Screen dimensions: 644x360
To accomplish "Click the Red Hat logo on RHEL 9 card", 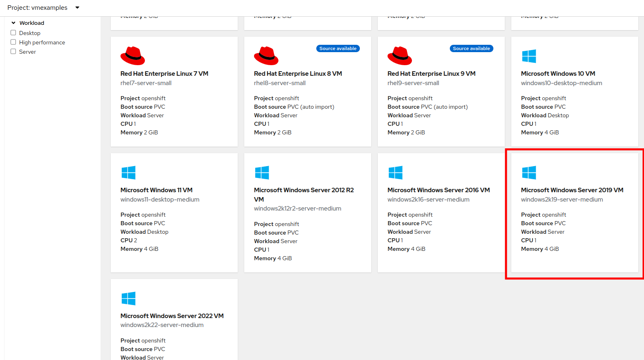I will coord(400,56).
